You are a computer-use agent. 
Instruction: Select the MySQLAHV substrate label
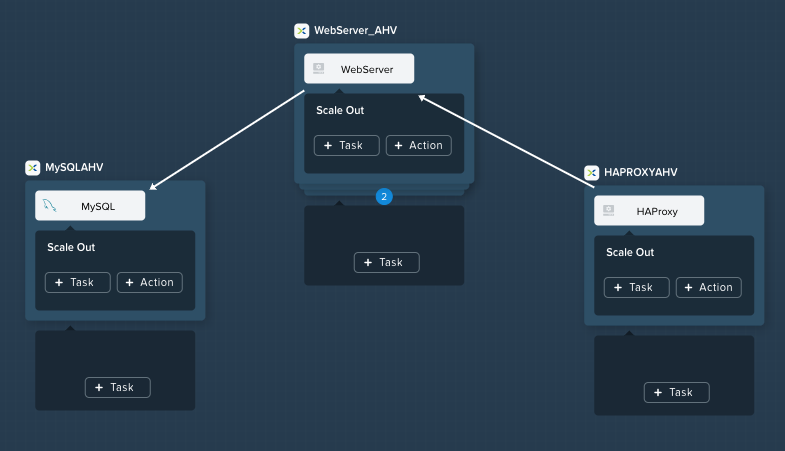pyautogui.click(x=74, y=168)
